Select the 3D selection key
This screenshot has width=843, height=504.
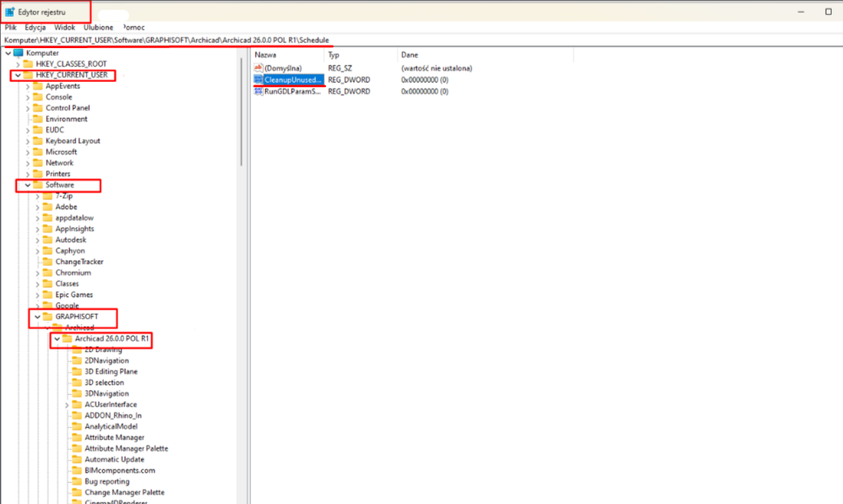click(104, 382)
